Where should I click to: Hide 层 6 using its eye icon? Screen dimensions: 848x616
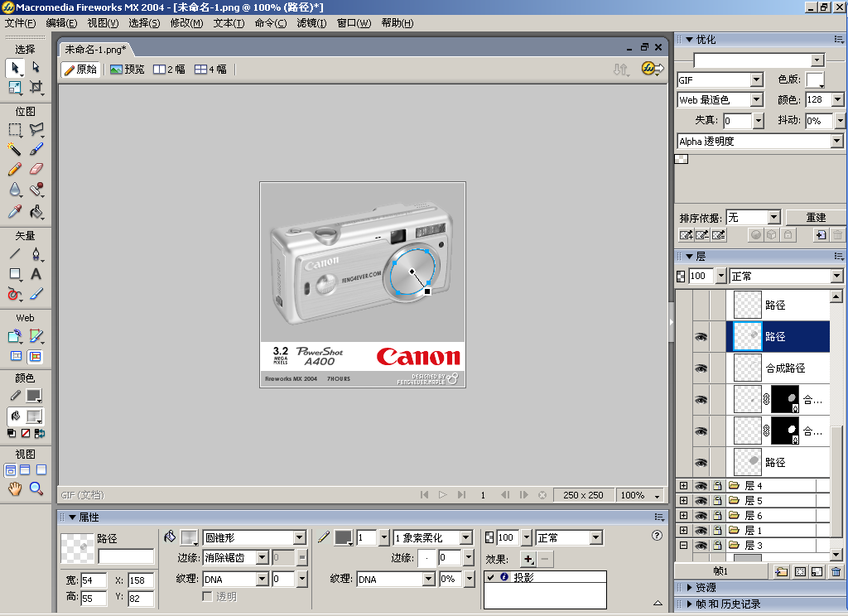[701, 516]
